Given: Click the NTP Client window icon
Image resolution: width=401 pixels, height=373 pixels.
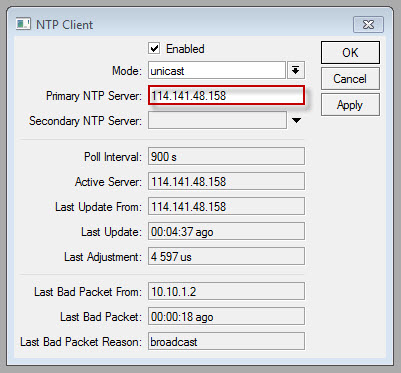Looking at the screenshot, I should coord(23,24).
